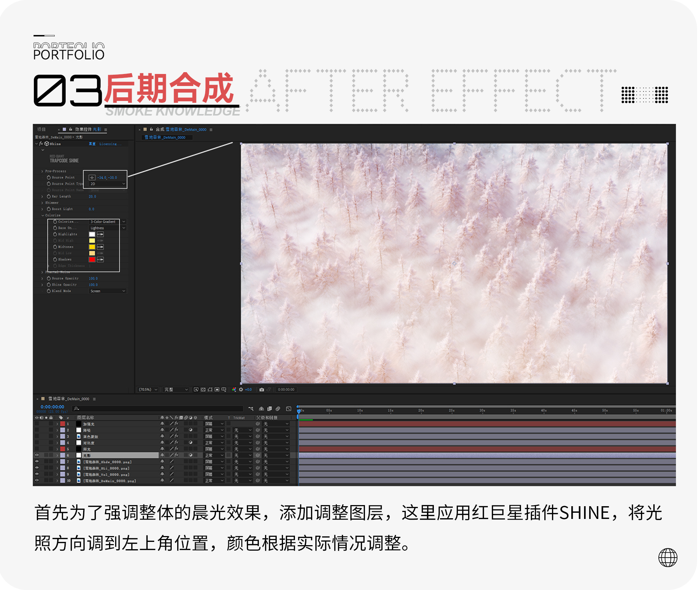Open the Graph Editor icon in the timeline

(289, 409)
